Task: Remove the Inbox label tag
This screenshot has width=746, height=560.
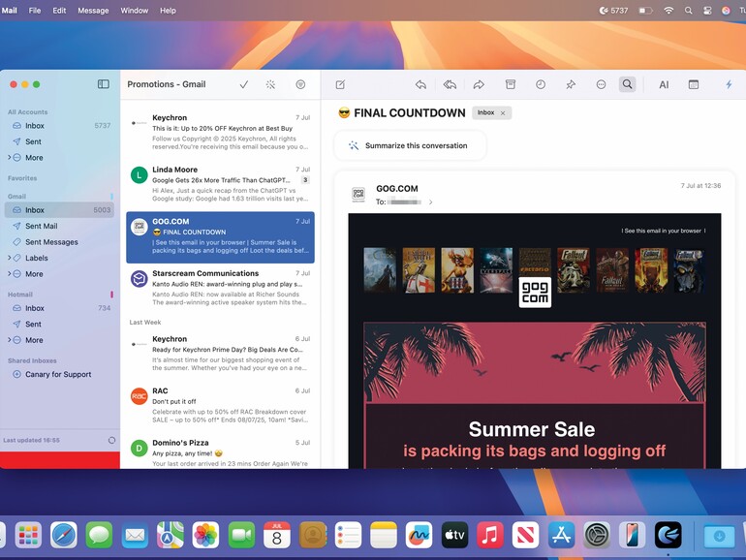Action: point(503,112)
